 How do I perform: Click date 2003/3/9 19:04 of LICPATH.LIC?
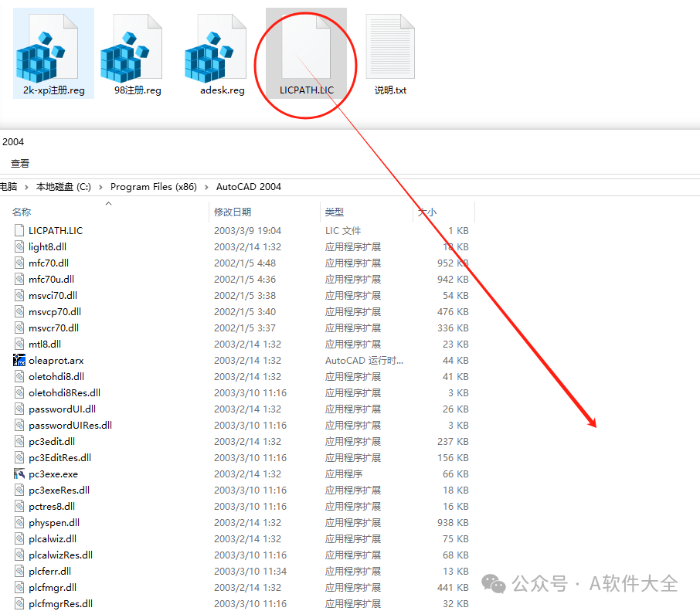248,230
